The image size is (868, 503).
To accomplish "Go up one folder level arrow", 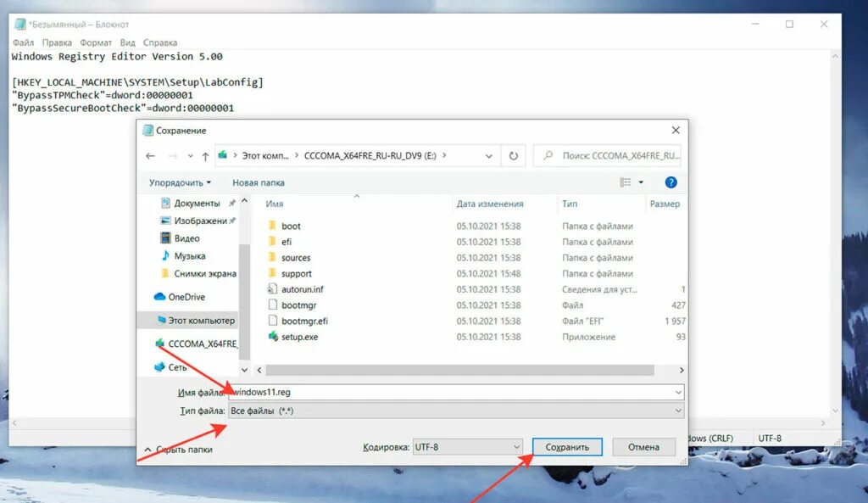I will pyautogui.click(x=205, y=156).
